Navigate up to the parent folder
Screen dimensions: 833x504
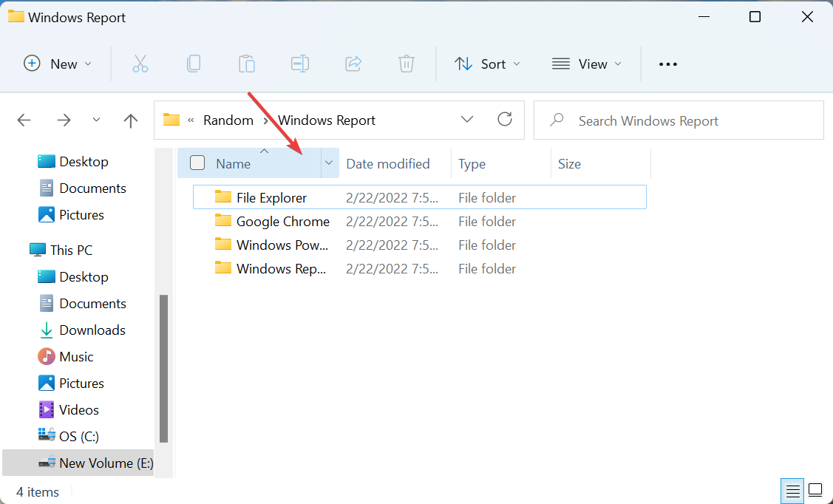(130, 120)
